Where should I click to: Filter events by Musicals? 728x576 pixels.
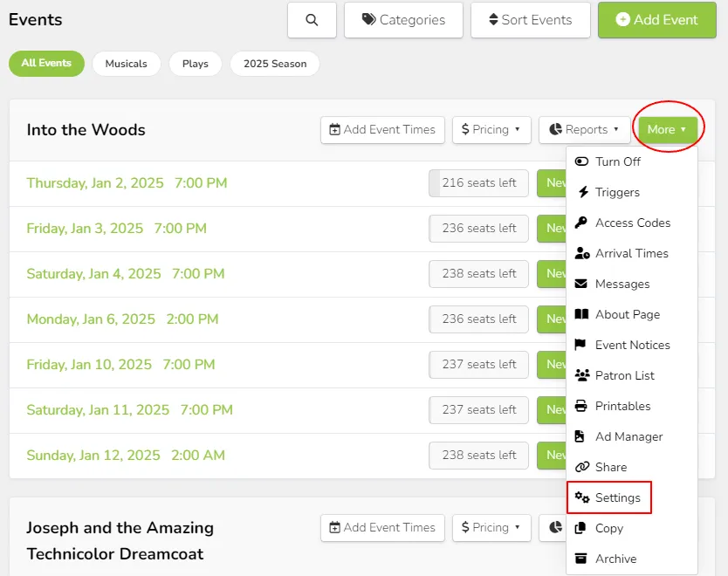click(127, 64)
